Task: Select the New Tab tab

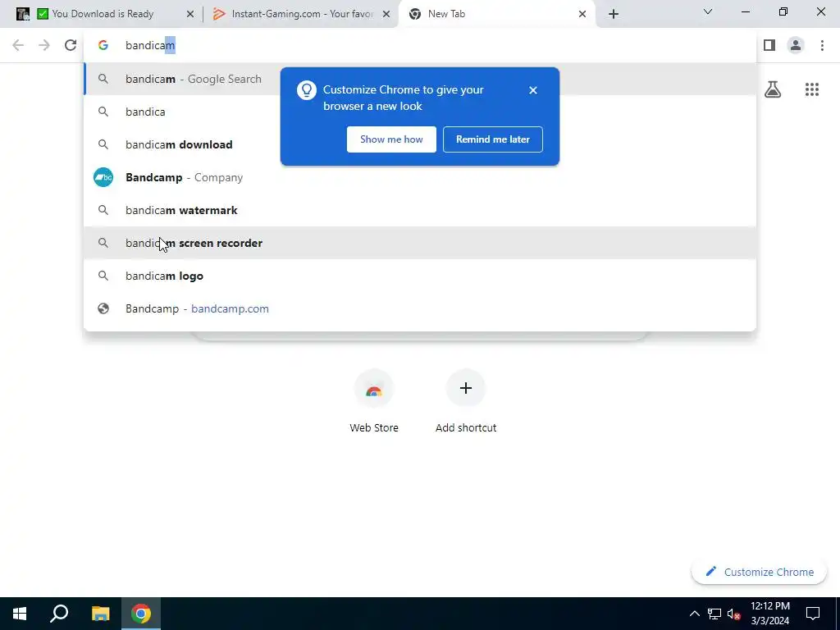Action: pyautogui.click(x=496, y=14)
